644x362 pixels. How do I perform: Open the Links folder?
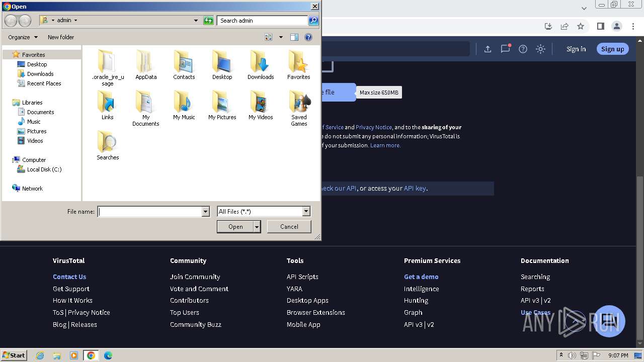click(x=108, y=105)
